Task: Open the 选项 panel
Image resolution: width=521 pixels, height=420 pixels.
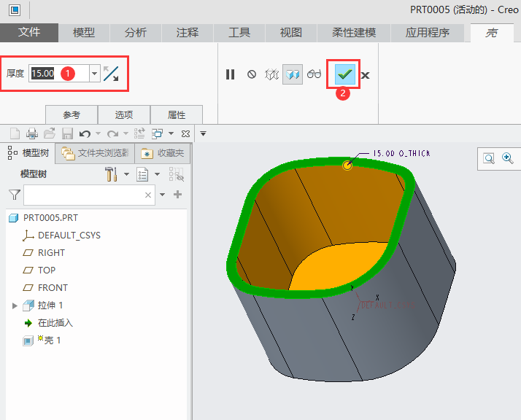Action: [x=124, y=115]
